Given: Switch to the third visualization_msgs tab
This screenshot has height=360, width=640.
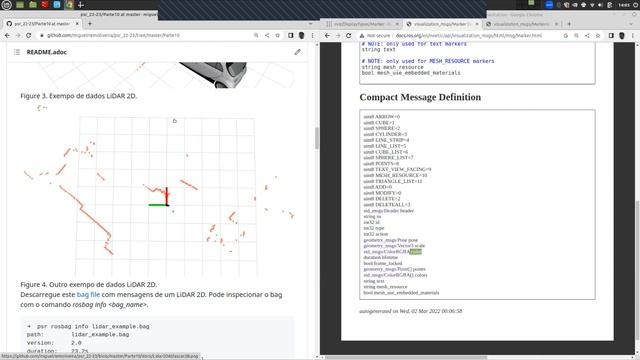Looking at the screenshot, I should (522, 24).
